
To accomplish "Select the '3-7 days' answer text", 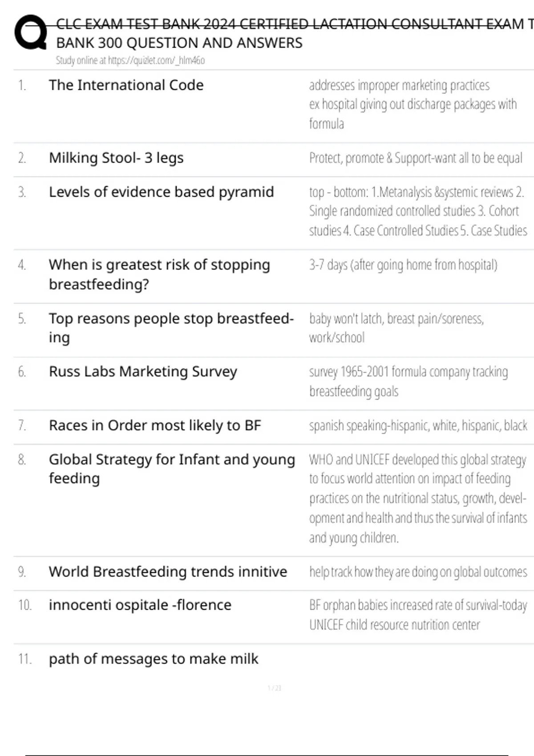I will (x=403, y=265).
